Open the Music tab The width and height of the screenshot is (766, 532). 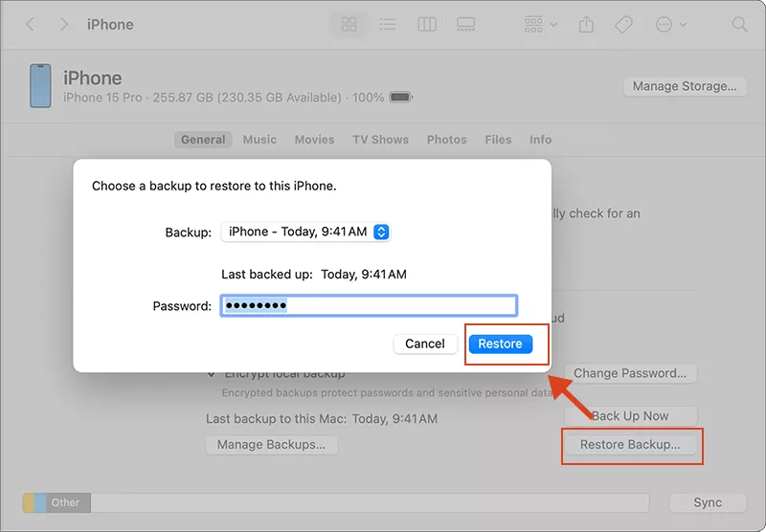point(259,140)
